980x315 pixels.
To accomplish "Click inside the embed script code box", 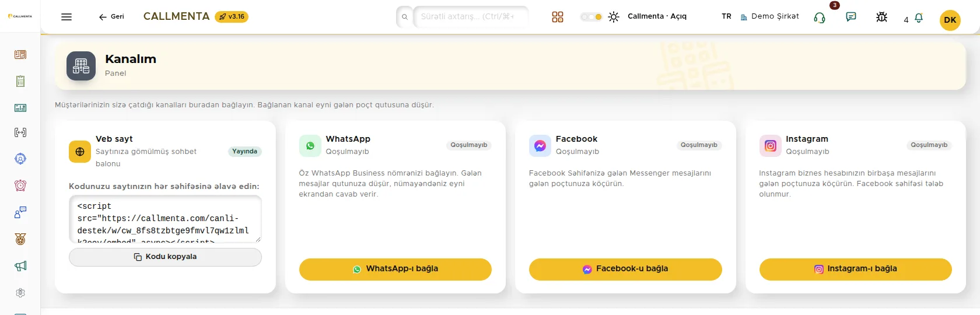I will 165,219.
